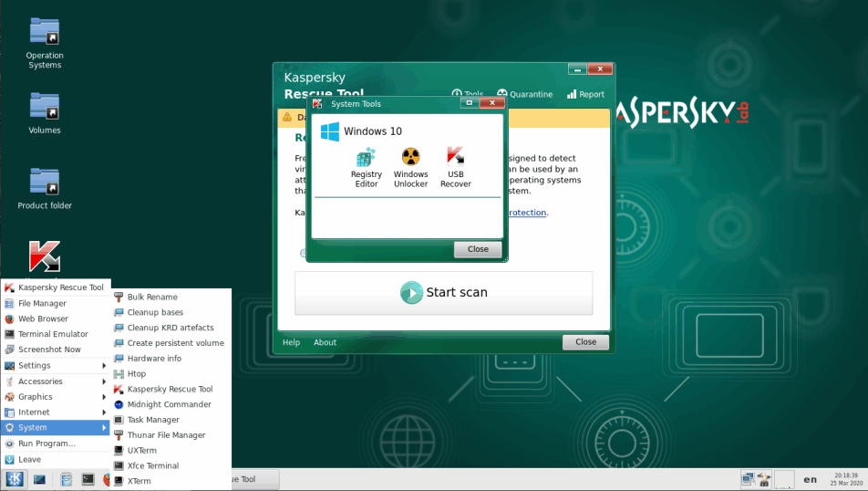Viewport: 868px width, 491px height.
Task: Click the Rescue Tool taskbar window button
Action: tap(254, 479)
